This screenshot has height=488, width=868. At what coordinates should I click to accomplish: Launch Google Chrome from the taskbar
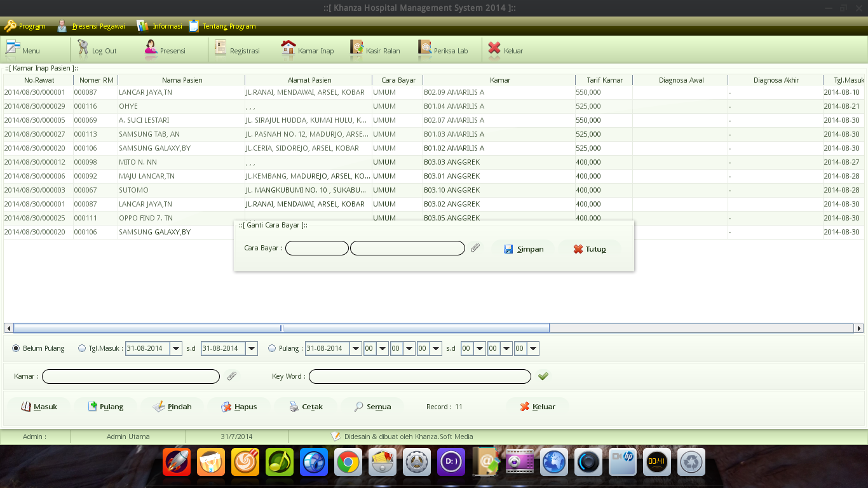pyautogui.click(x=348, y=462)
